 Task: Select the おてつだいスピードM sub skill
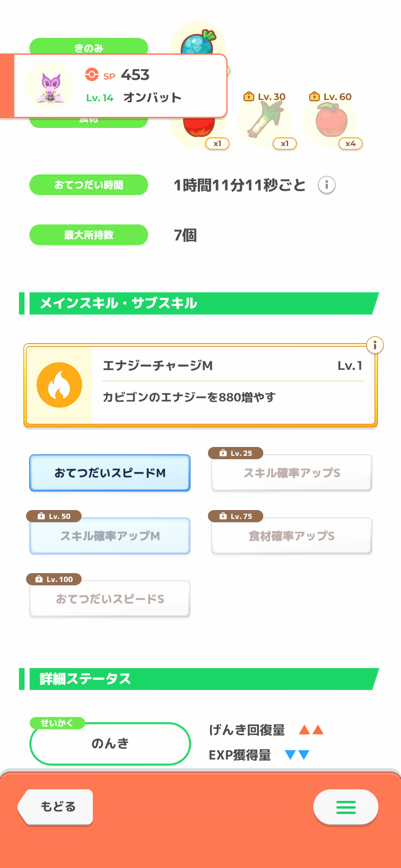[110, 473]
